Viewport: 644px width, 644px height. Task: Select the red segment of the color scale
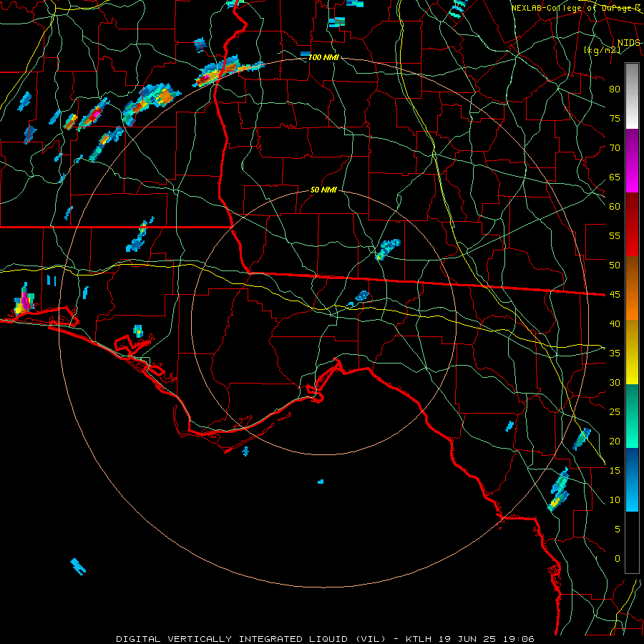632,225
